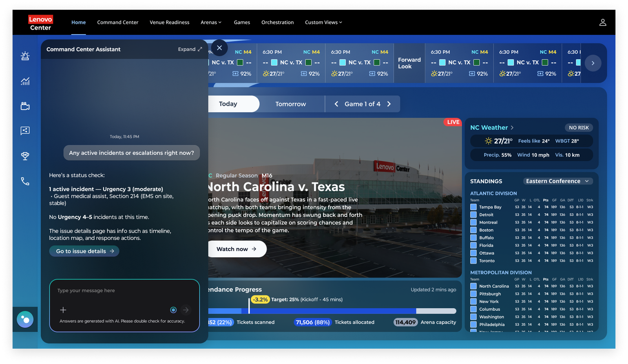This screenshot has width=628, height=364.
Task: Open the Custom Views dropdown menu
Action: tap(323, 22)
